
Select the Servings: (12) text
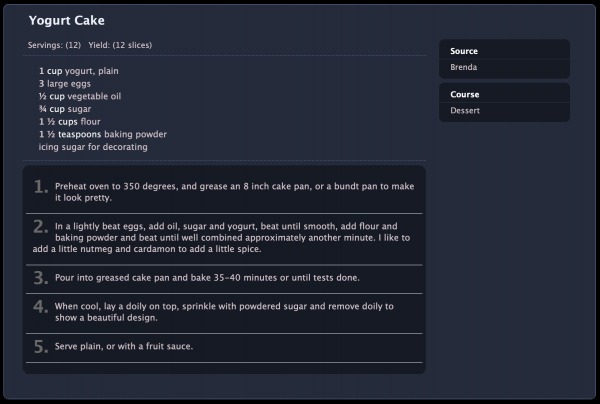pos(54,45)
